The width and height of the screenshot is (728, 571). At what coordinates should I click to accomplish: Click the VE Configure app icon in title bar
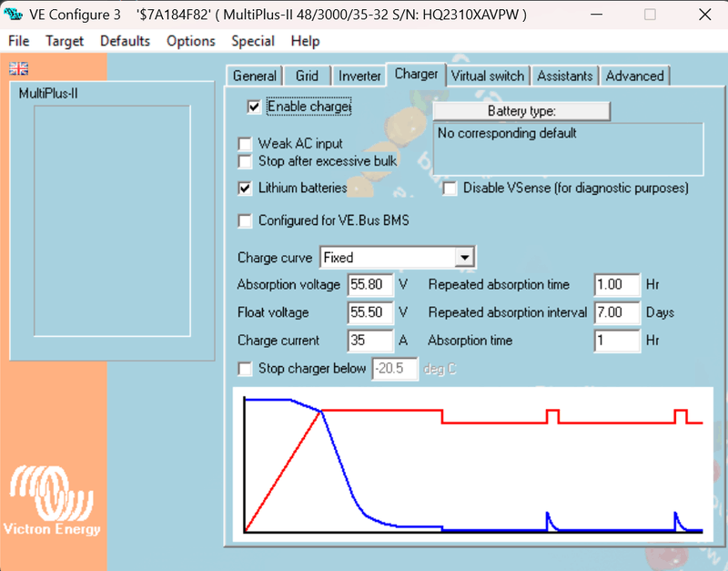(13, 14)
